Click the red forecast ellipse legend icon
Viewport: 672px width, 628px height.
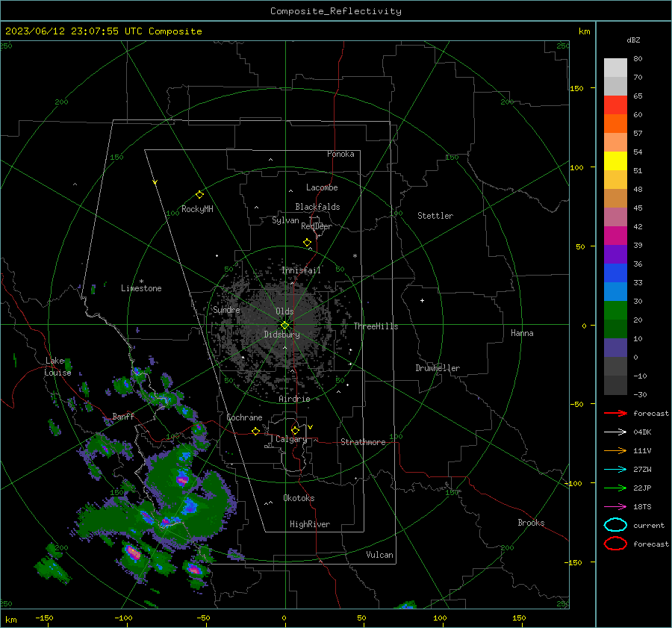pyautogui.click(x=615, y=544)
